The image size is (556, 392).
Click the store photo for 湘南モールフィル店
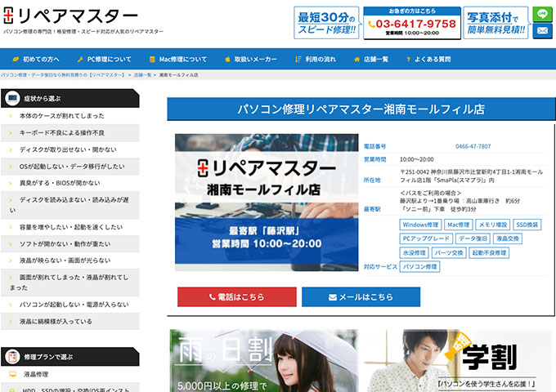click(267, 203)
